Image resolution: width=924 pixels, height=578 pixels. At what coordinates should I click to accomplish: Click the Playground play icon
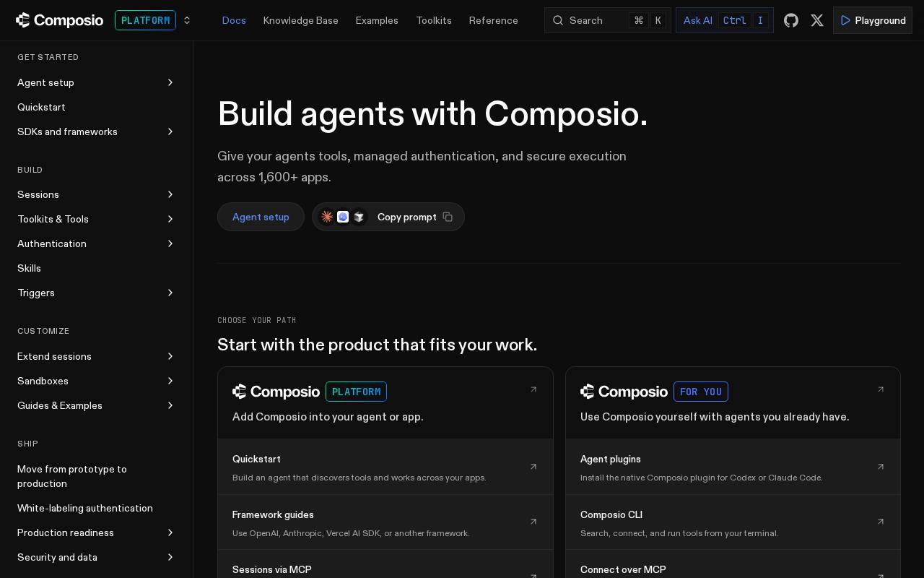coord(845,20)
